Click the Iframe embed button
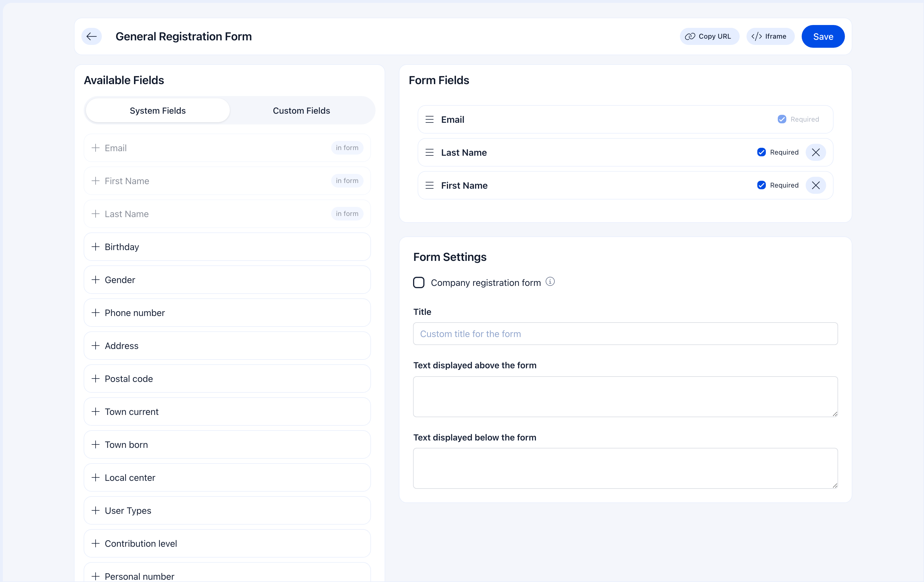 point(770,36)
